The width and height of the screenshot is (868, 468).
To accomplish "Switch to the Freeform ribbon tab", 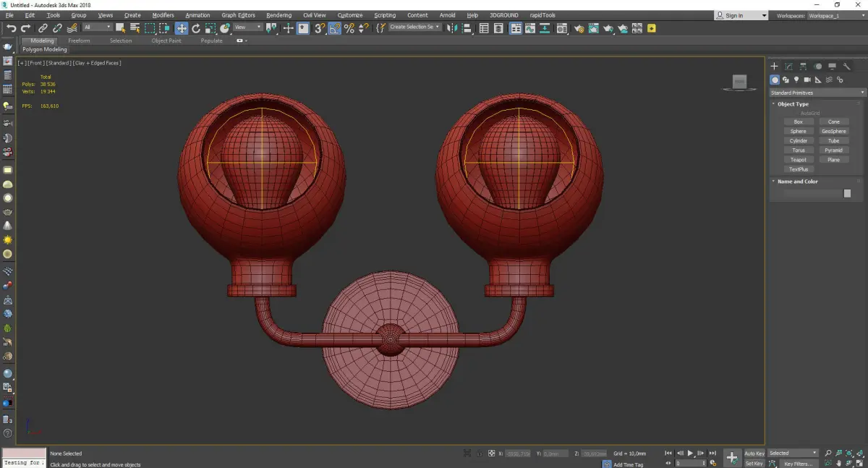I will point(79,41).
